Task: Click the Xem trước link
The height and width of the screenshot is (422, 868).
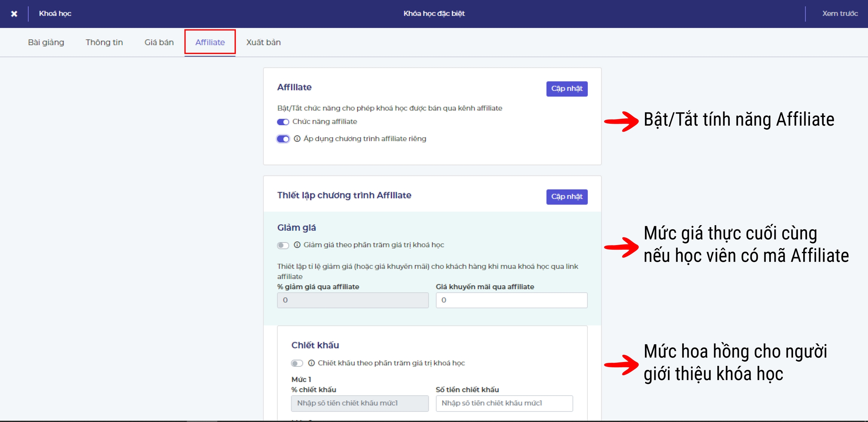Action: click(x=840, y=14)
